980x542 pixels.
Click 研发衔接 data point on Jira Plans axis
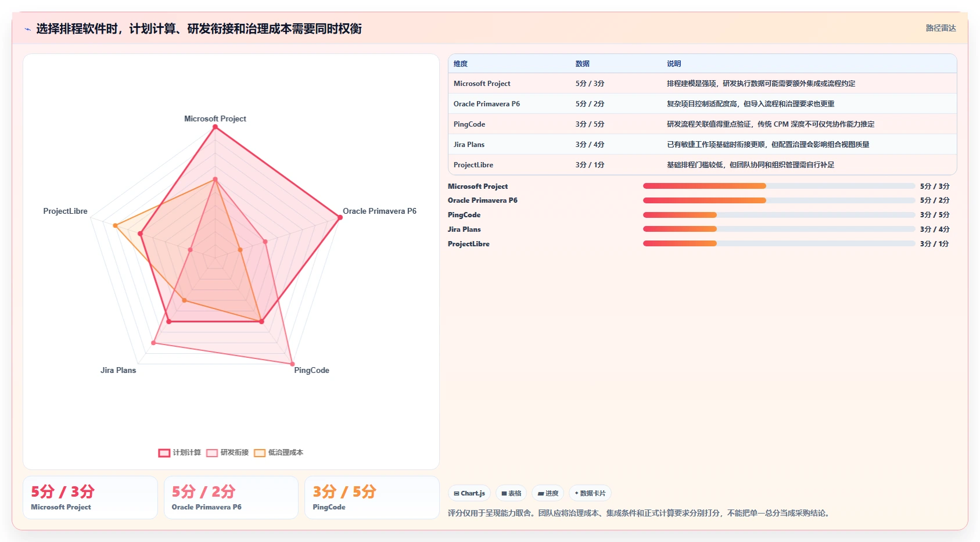pyautogui.click(x=153, y=343)
